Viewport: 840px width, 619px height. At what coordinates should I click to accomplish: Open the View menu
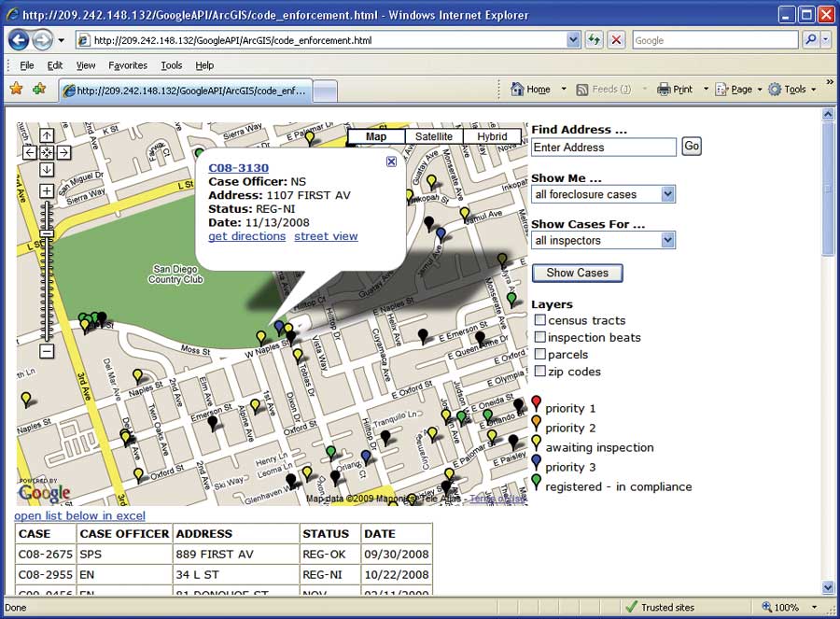[x=86, y=65]
